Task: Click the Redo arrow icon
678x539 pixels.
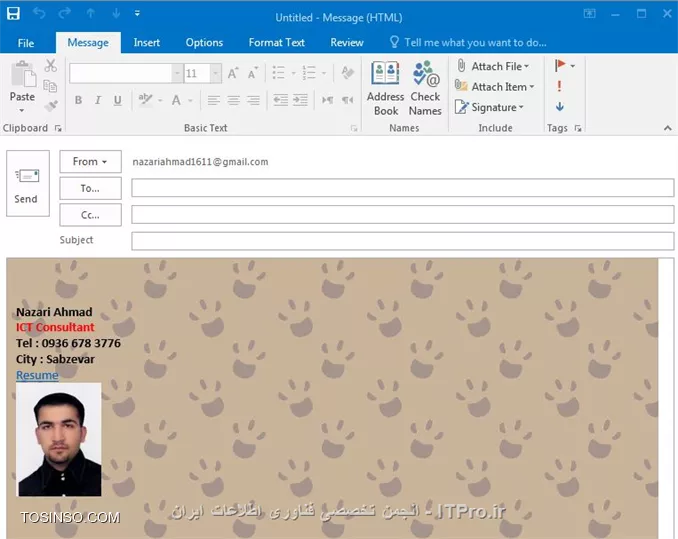Action: [x=64, y=13]
